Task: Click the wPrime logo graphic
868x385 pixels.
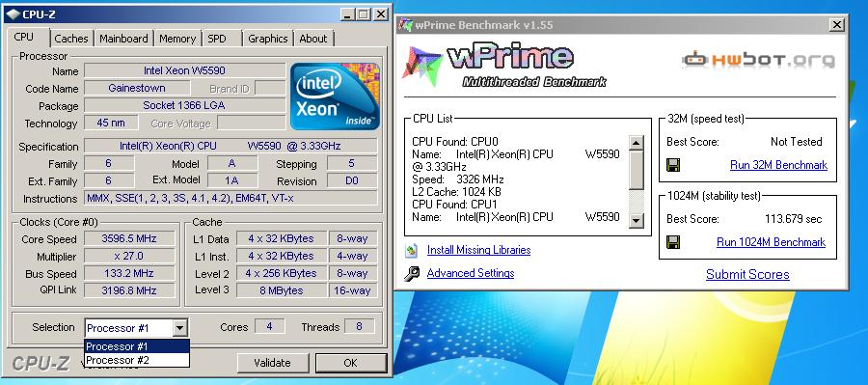Action: tap(503, 66)
